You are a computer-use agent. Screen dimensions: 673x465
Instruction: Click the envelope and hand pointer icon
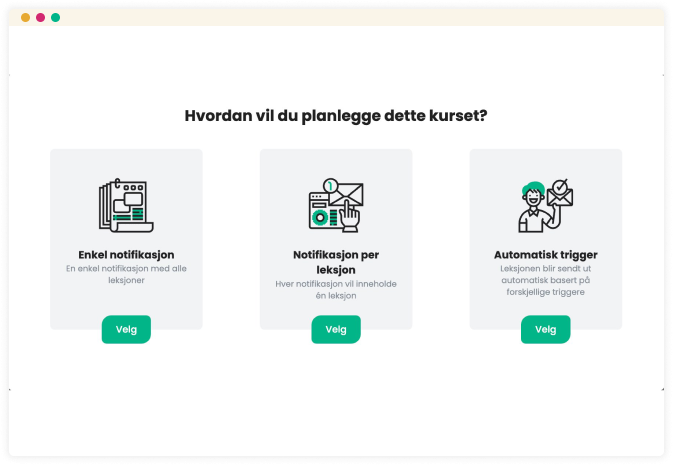(x=336, y=206)
